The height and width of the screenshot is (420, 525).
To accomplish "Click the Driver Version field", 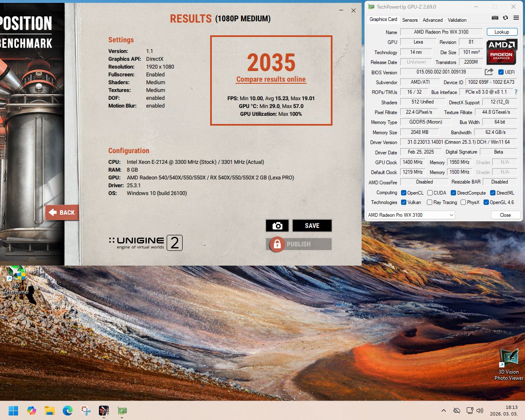I will pyautogui.click(x=459, y=142).
